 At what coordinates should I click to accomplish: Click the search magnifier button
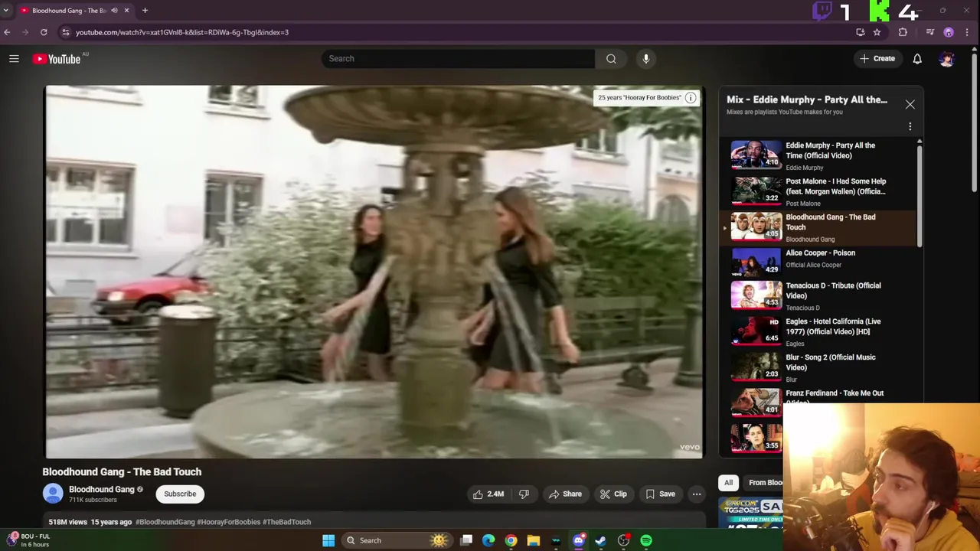[x=611, y=59]
